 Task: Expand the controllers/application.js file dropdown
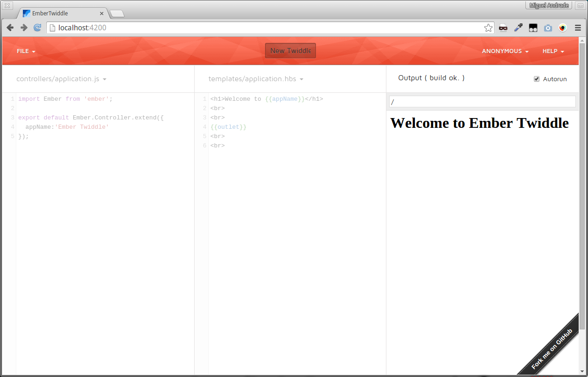tap(62, 79)
